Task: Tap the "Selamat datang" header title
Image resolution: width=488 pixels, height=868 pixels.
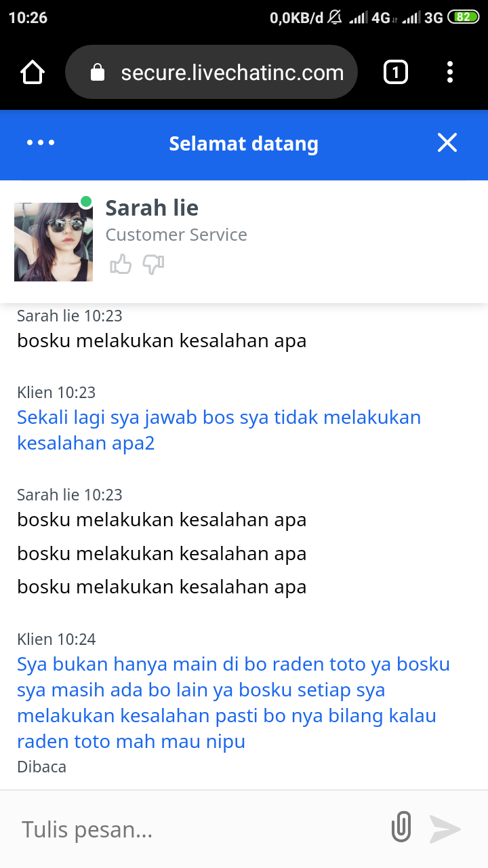Action: tap(243, 144)
